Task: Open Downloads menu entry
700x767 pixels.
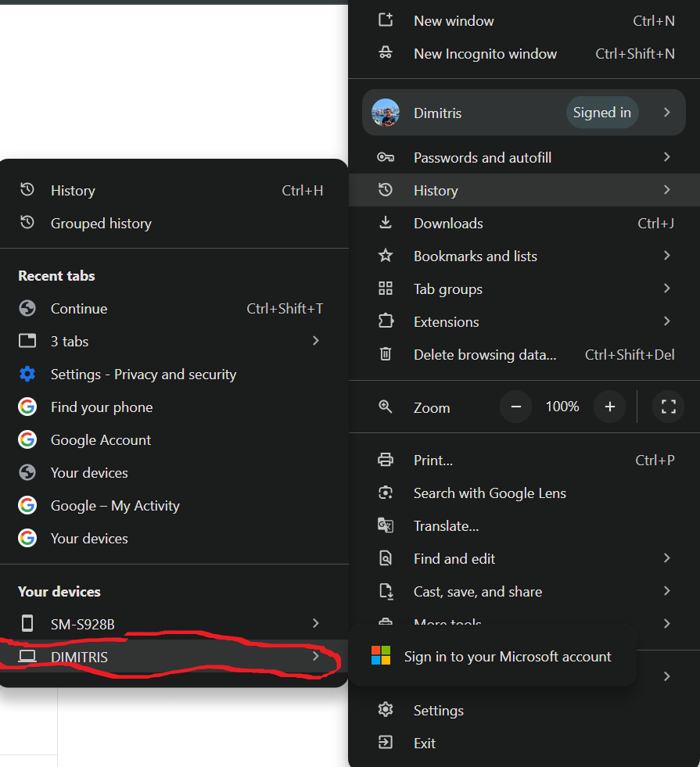Action: 524,223
